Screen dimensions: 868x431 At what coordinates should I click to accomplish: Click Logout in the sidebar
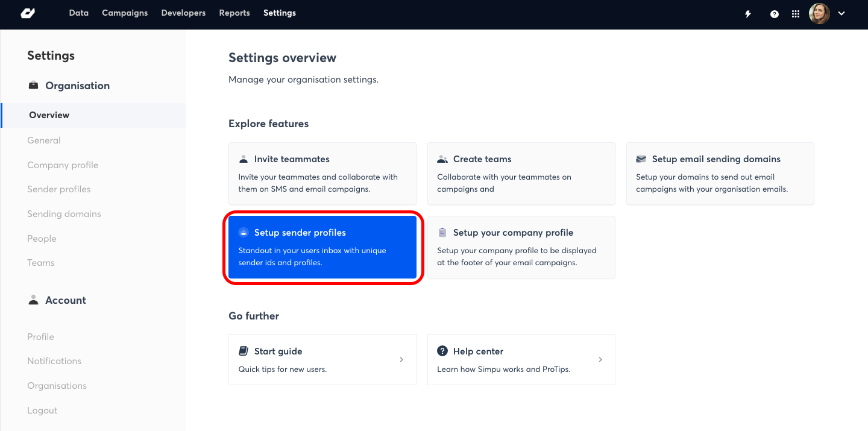point(42,411)
